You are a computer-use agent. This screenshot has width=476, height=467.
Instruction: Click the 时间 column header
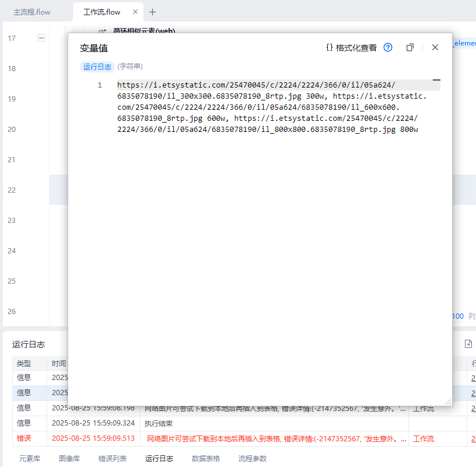click(58, 364)
